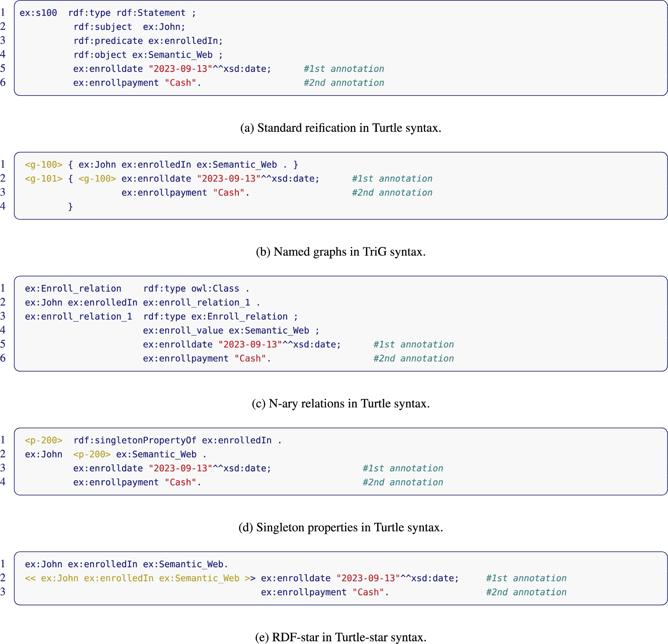
Task: Click the caption (e) RDF-star in Turtle-star syntax
Action: (341, 637)
